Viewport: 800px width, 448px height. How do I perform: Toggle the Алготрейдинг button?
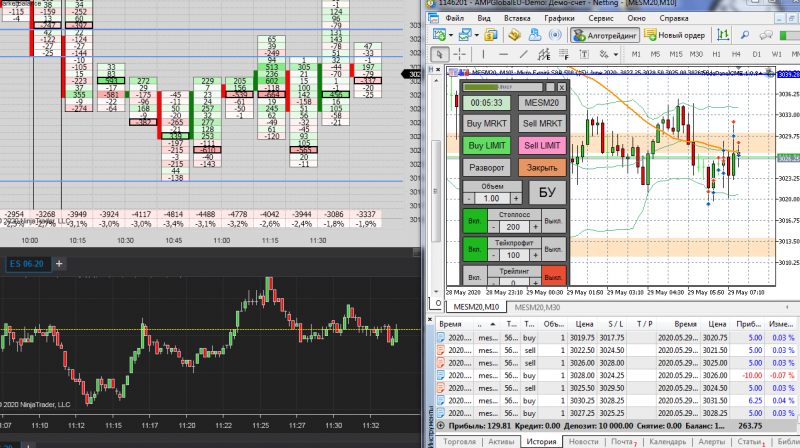605,35
